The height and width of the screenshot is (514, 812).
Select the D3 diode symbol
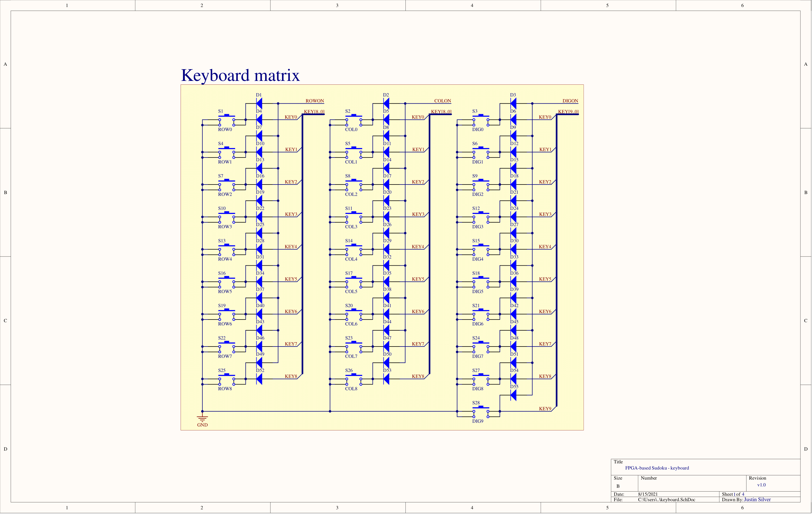513,103
